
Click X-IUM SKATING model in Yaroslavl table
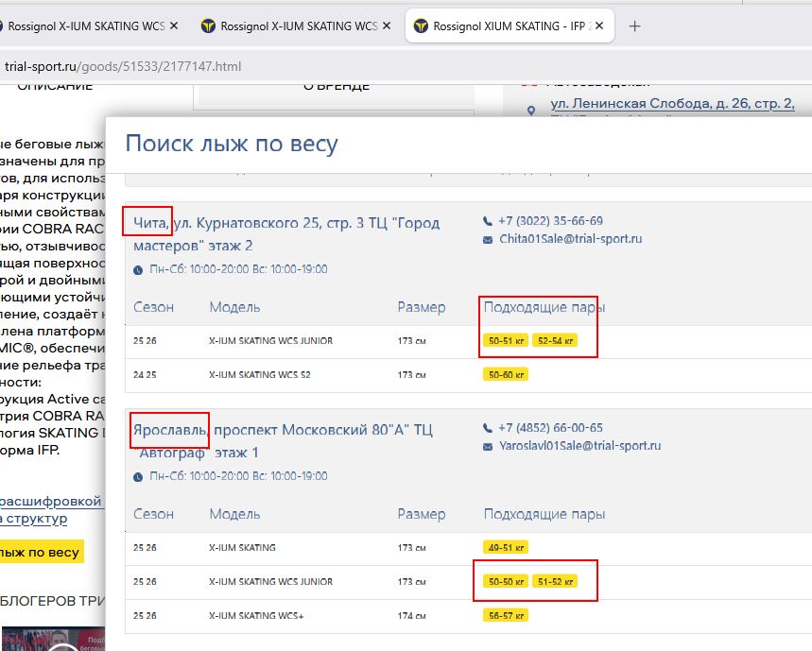[x=242, y=547]
